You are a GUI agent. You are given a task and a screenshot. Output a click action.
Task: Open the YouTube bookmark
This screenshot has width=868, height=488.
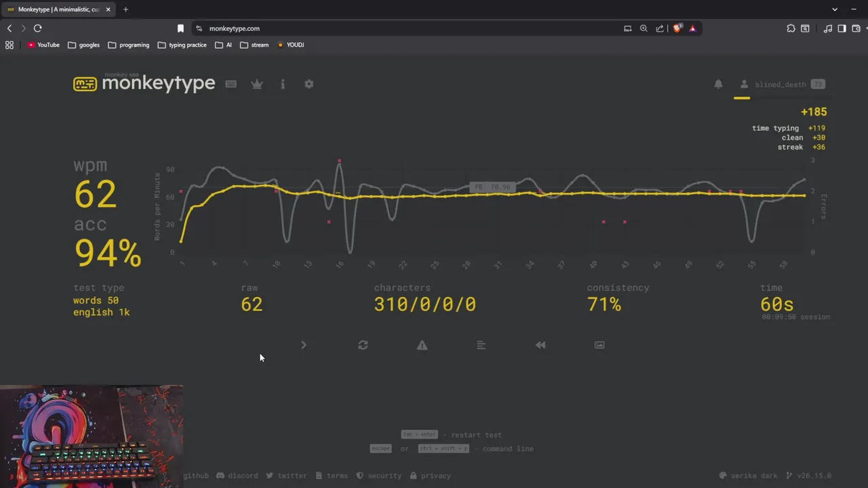point(43,45)
